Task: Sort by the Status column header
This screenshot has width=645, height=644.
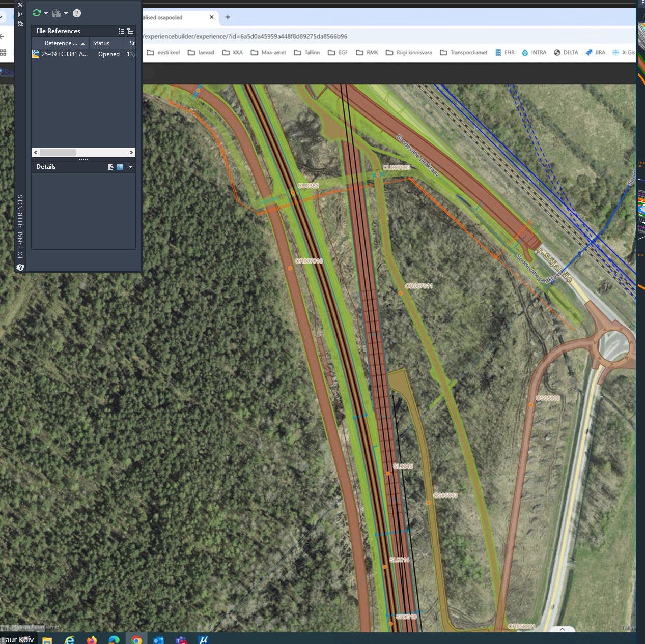Action: [101, 43]
